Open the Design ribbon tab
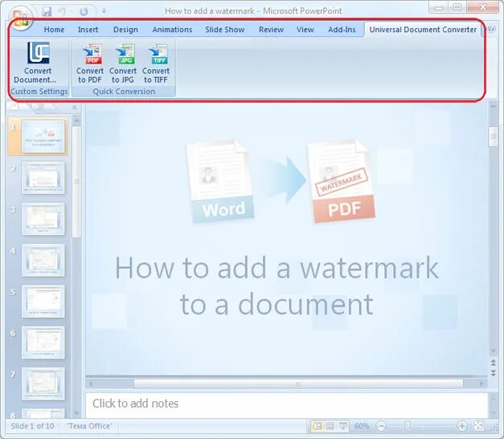504x439 pixels. click(x=125, y=30)
